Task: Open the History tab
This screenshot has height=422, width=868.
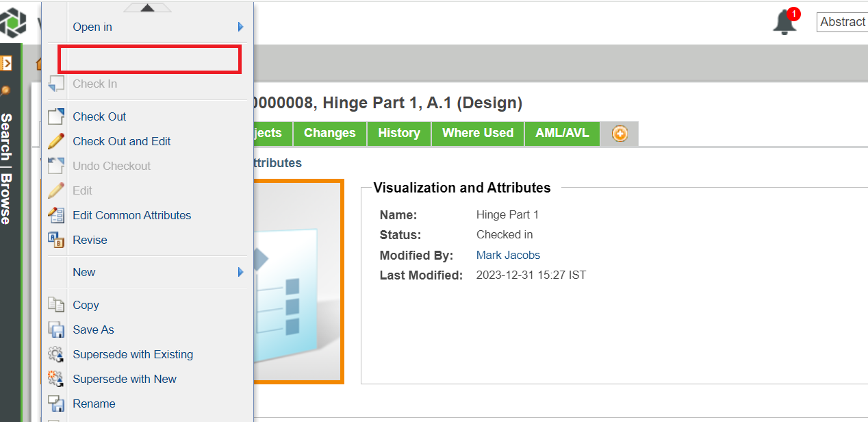Action: [x=398, y=134]
